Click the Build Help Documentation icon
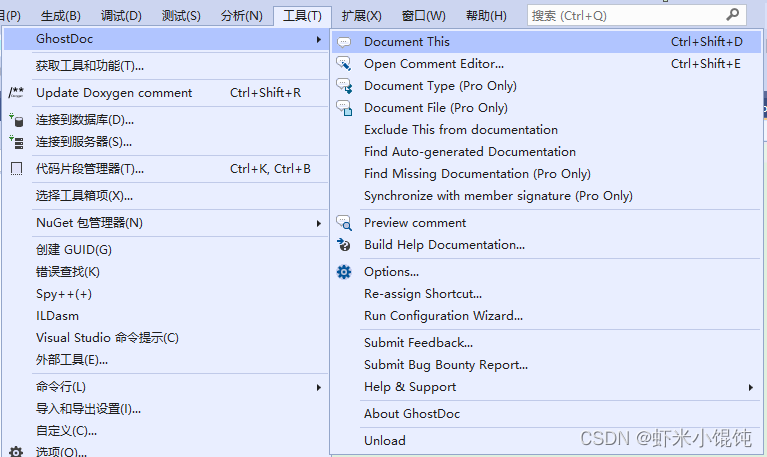Screen dimensions: 767x457 coord(344,245)
